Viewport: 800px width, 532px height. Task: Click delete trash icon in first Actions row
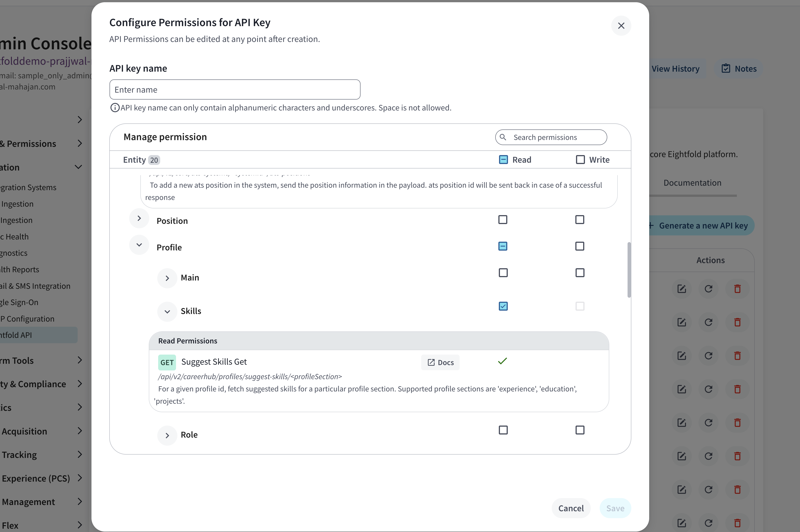(x=737, y=289)
